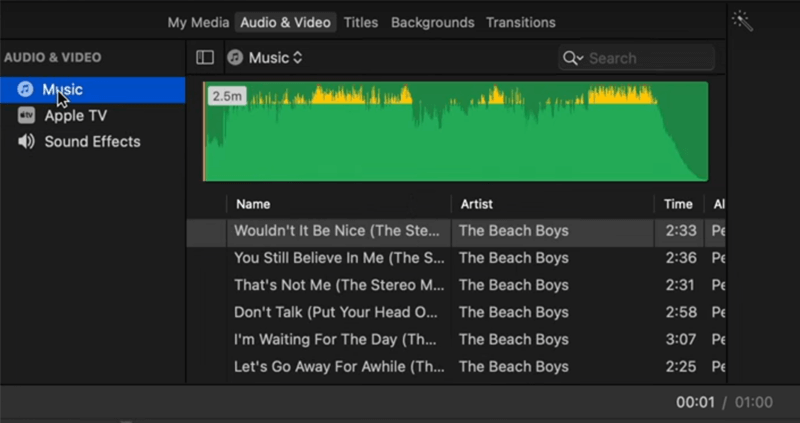Image resolution: width=800 pixels, height=423 pixels.
Task: Click the 3:07 time value
Action: point(681,339)
